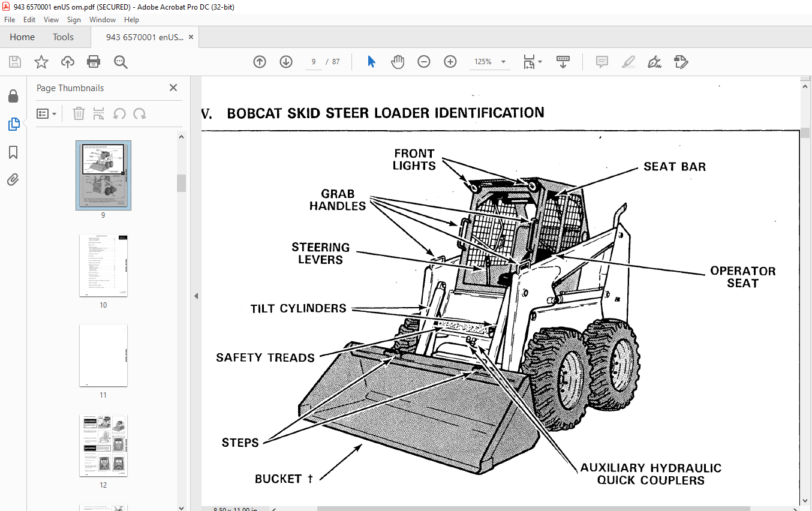
Task: Click the TILT CYLINDERS label
Action: (x=299, y=308)
